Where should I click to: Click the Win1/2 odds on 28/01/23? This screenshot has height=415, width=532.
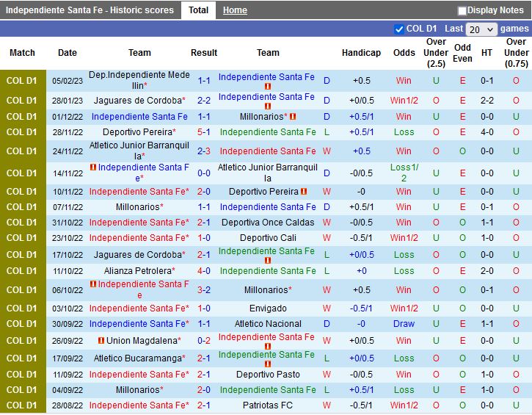pyautogui.click(x=404, y=101)
